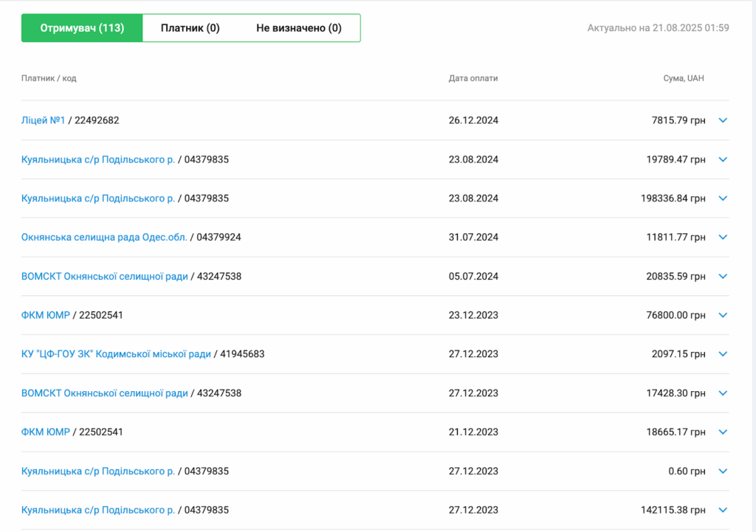Expand the 20835.59 грн row chevron
The image size is (756, 532).
coord(723,277)
